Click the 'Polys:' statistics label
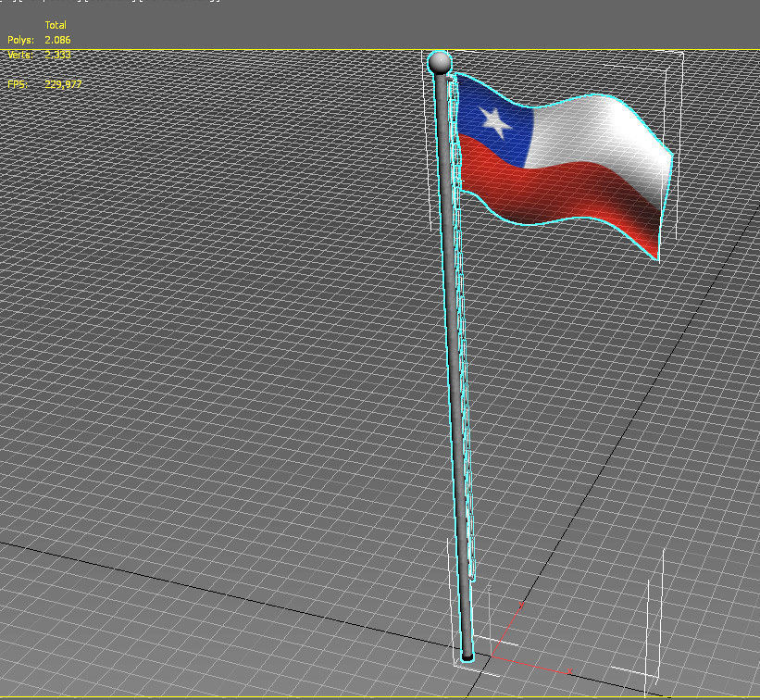The image size is (760, 700). 21,40
